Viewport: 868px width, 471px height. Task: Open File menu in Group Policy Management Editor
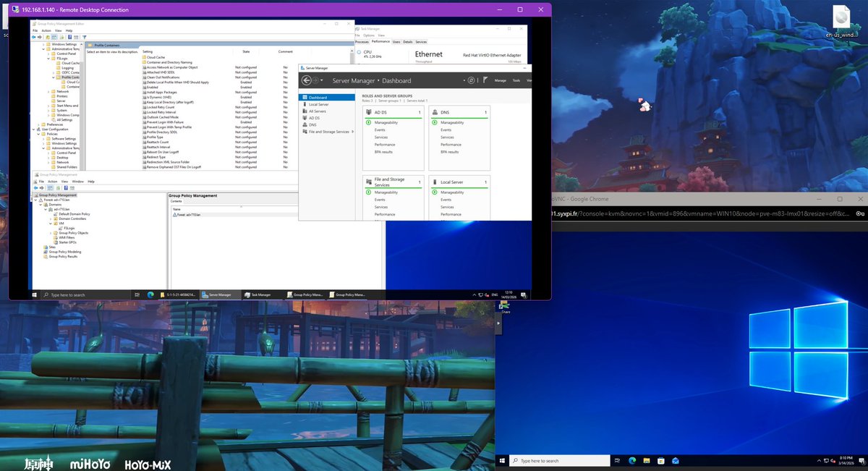(35, 30)
